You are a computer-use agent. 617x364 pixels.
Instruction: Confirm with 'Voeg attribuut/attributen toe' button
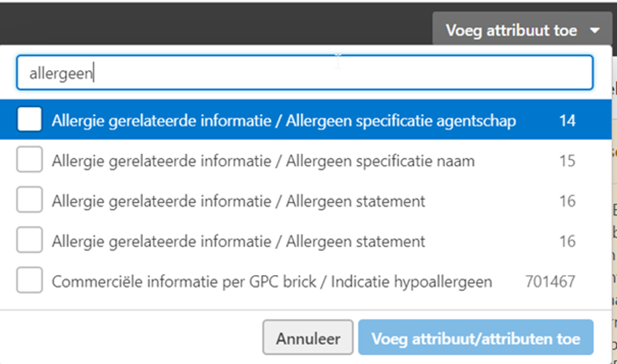pyautogui.click(x=475, y=338)
